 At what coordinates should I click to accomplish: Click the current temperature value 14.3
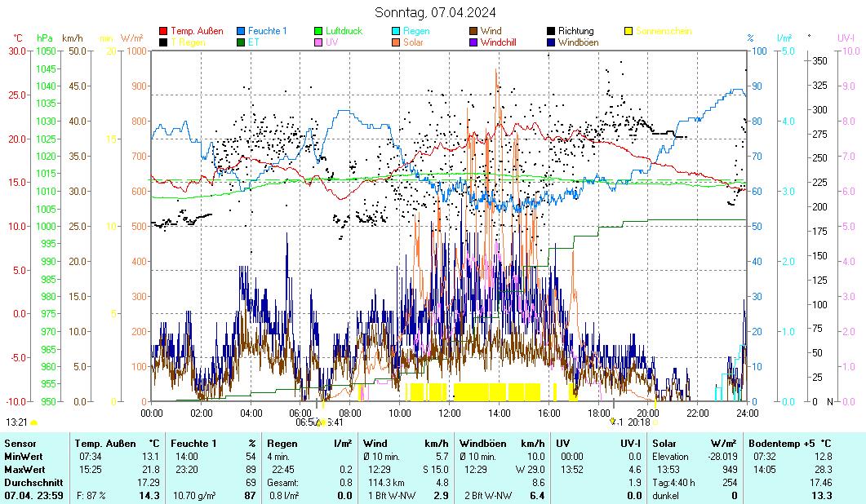click(149, 496)
